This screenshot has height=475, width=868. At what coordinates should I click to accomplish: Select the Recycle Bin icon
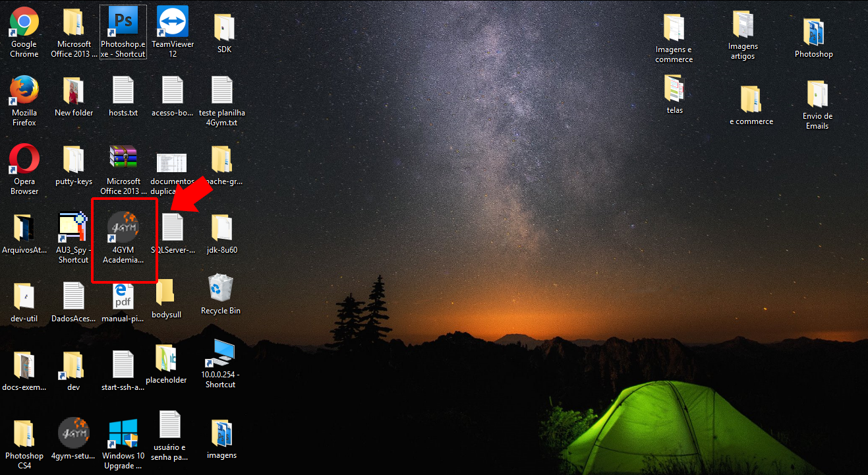220,289
